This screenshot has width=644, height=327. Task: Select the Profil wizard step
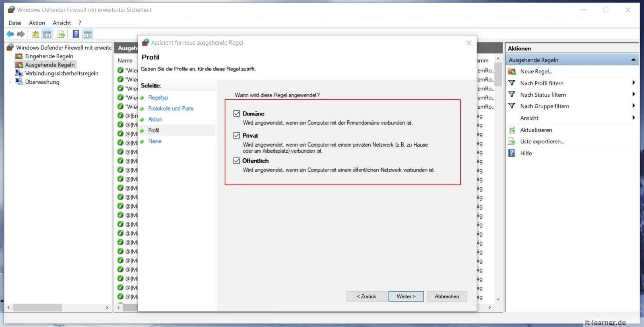tap(153, 130)
